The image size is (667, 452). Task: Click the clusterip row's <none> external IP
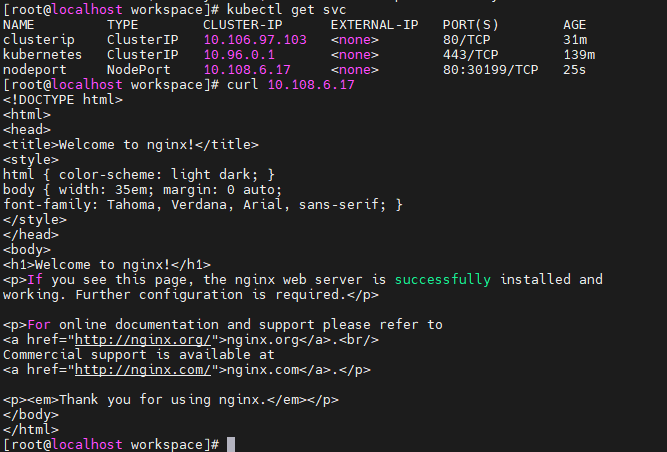355,40
